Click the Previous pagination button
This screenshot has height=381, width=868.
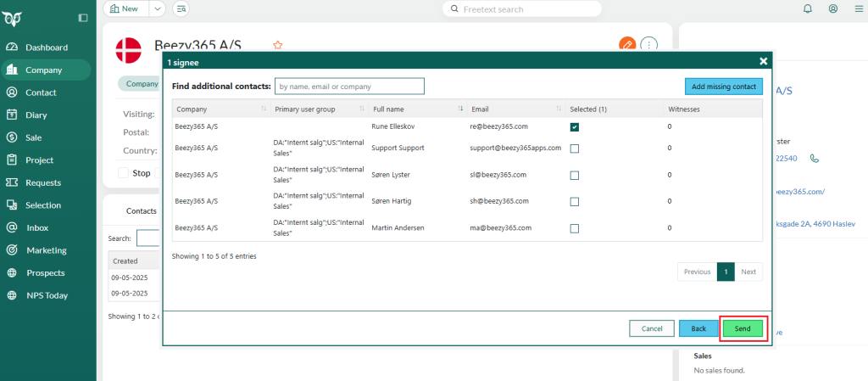[x=698, y=272]
